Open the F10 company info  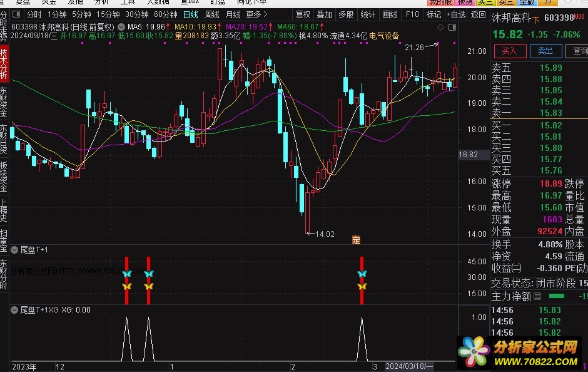point(412,14)
